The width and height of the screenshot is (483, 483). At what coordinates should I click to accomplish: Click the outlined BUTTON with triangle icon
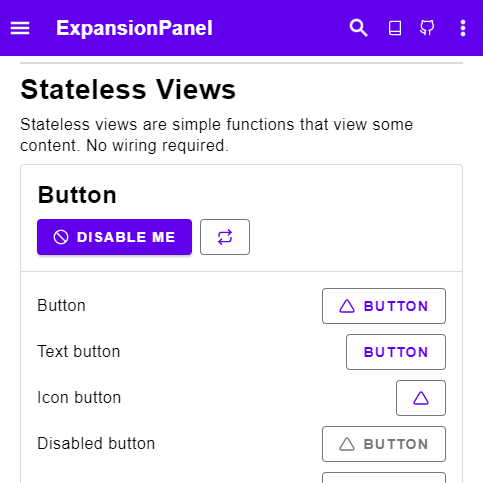coord(384,306)
